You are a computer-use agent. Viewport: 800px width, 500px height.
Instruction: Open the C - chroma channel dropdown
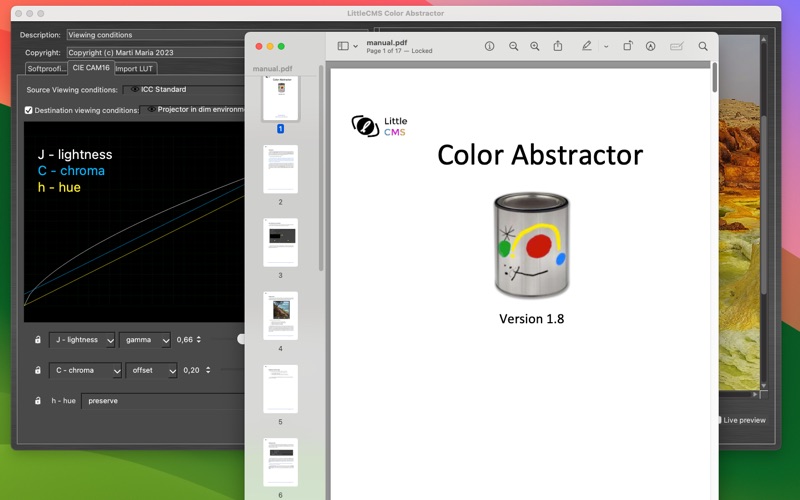(85, 370)
